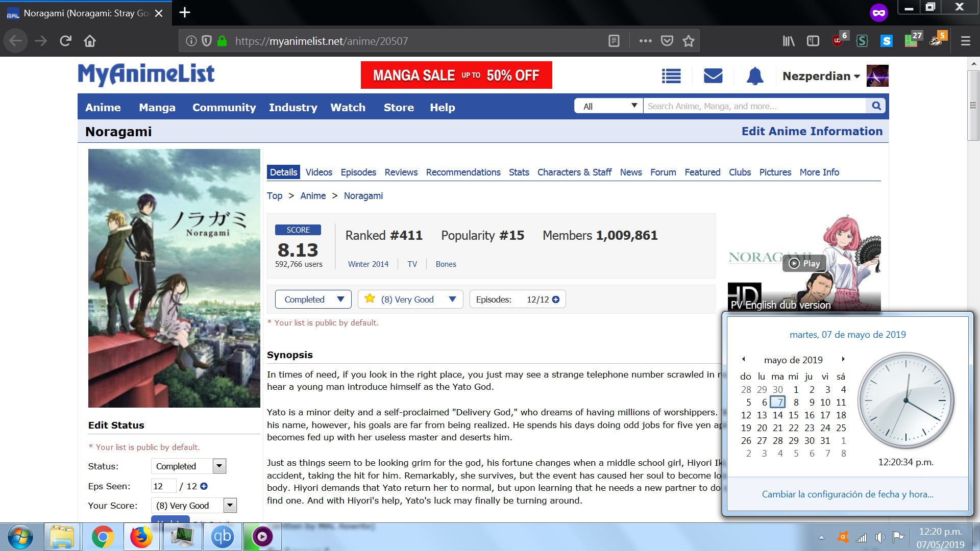Open the All search category dropdown
The image size is (980, 551).
609,106
